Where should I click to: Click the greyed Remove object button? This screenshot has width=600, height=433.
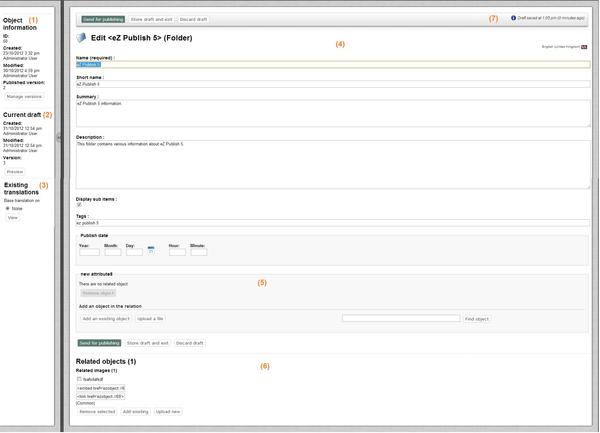pos(98,293)
